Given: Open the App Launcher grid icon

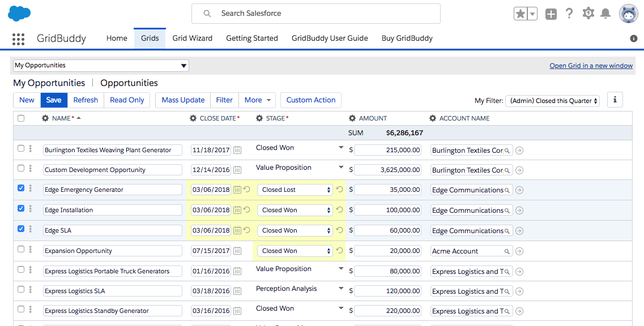Looking at the screenshot, I should point(18,38).
